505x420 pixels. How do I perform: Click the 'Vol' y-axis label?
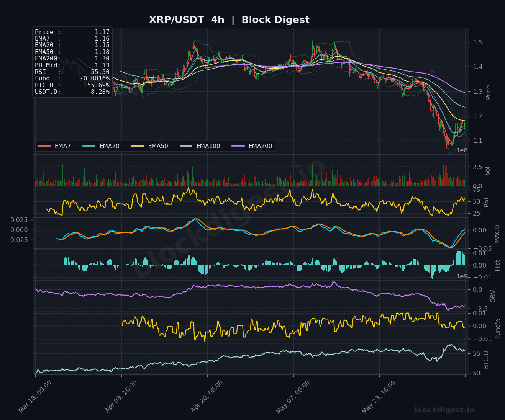(488, 171)
